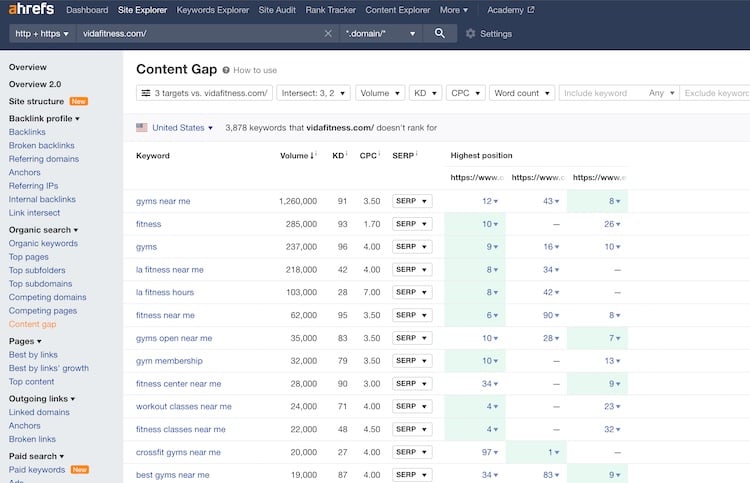This screenshot has width=750, height=483.
Task: Click the keyword 'la fitness near me'
Action: (170, 269)
